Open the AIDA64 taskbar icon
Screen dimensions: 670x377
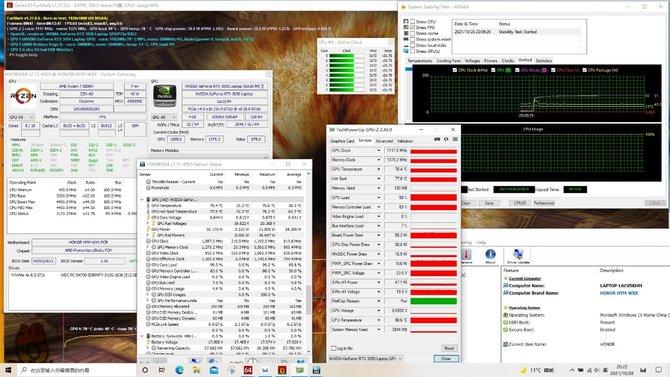[248, 370]
